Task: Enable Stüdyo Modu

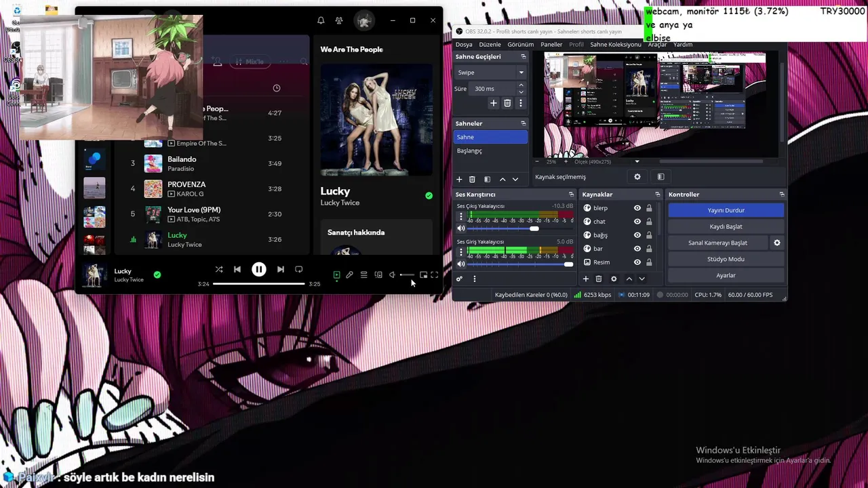Action: [x=726, y=259]
